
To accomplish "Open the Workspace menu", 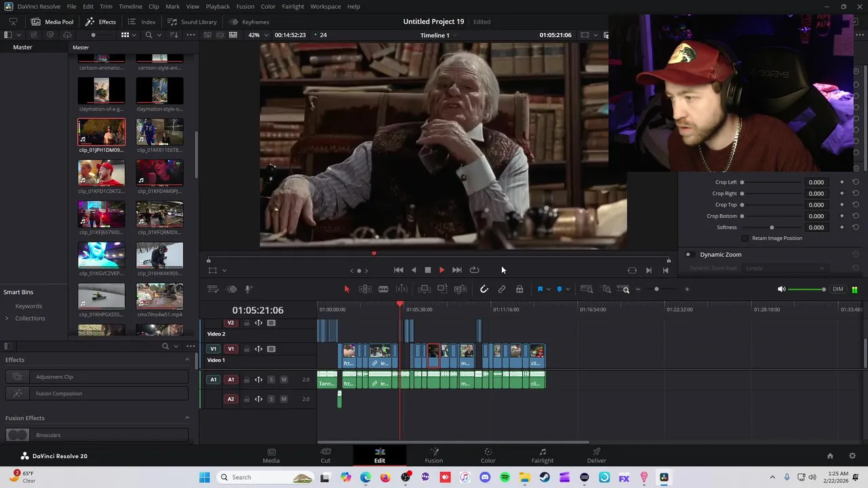I will (325, 6).
